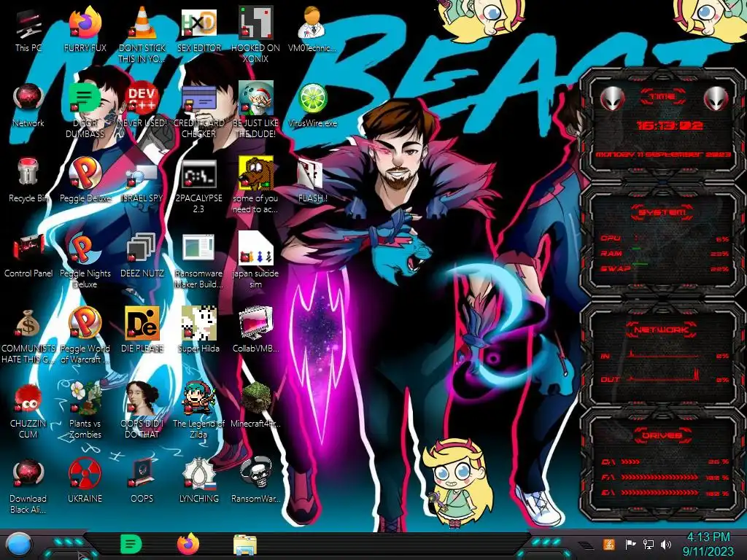The height and width of the screenshot is (560, 747).
Task: Click the gadget clock reading 16:13
Action: pyautogui.click(x=670, y=125)
